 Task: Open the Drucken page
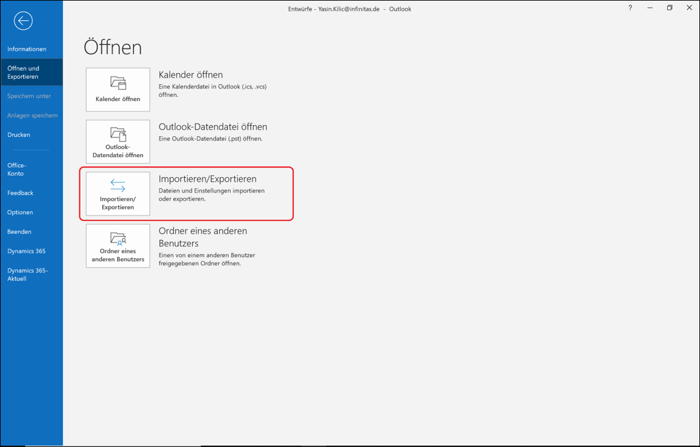click(x=19, y=135)
